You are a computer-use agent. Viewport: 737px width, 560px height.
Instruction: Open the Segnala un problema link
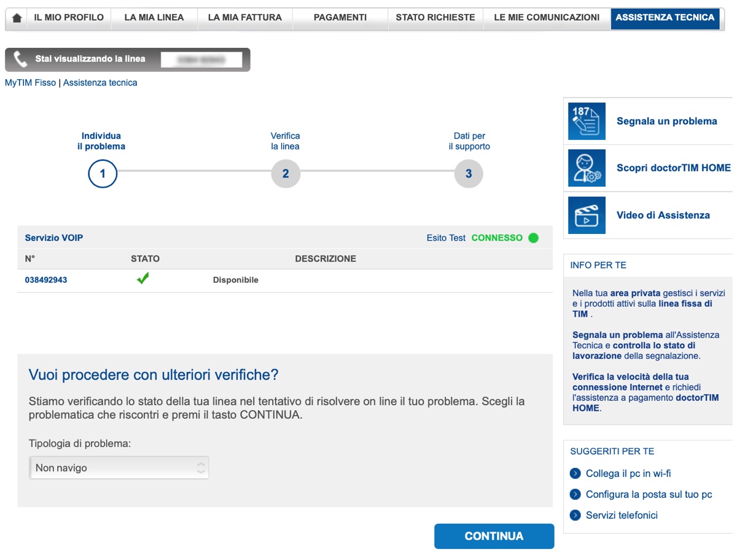[666, 122]
